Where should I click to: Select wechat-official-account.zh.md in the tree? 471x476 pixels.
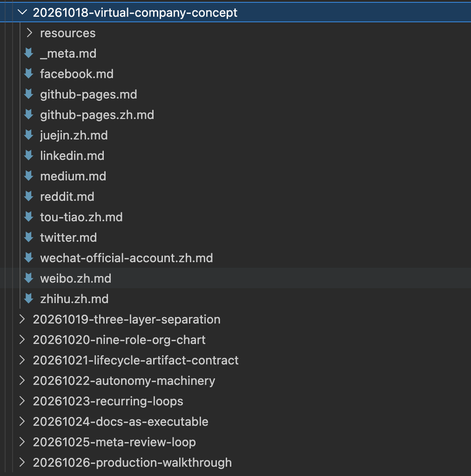[x=126, y=258]
